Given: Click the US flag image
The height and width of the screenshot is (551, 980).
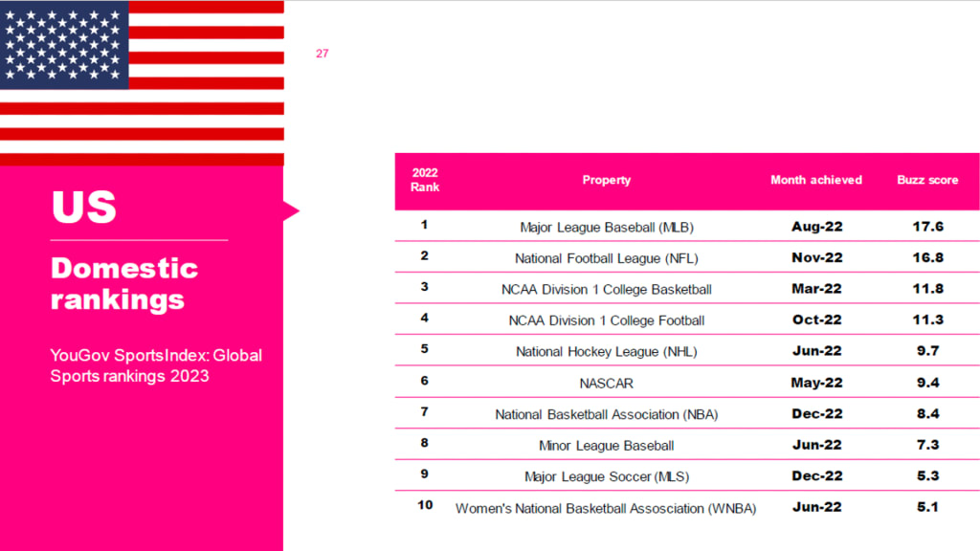Looking at the screenshot, I should tap(142, 82).
